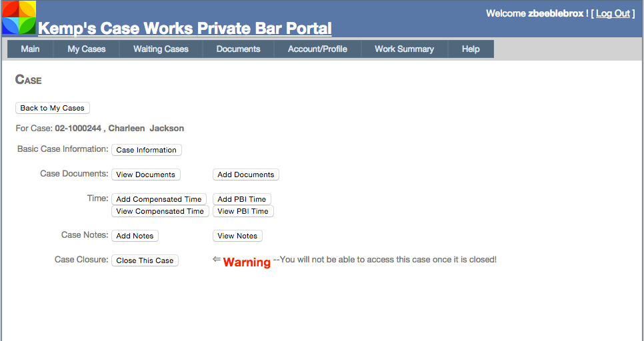Log out of the portal
The image size is (644, 341).
[x=613, y=13]
